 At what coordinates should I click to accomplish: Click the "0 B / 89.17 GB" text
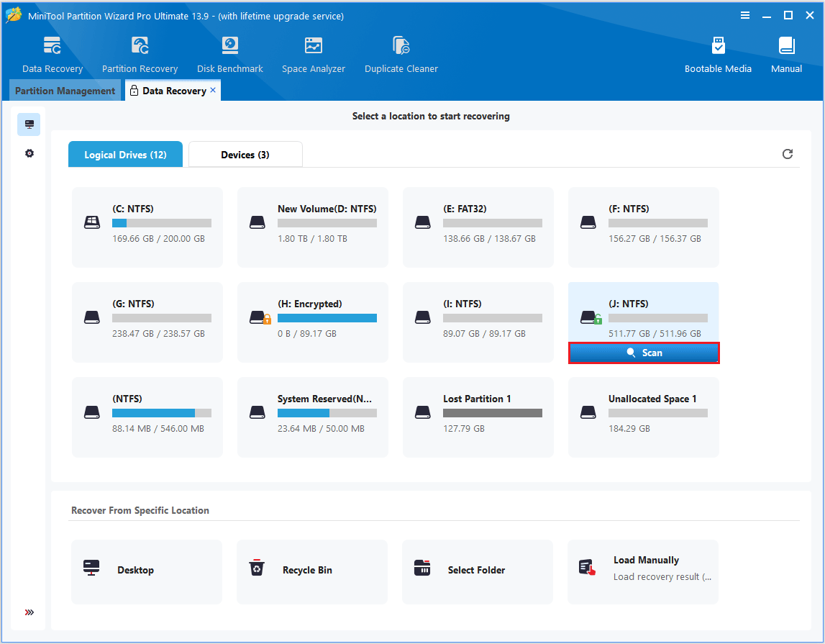[306, 334]
